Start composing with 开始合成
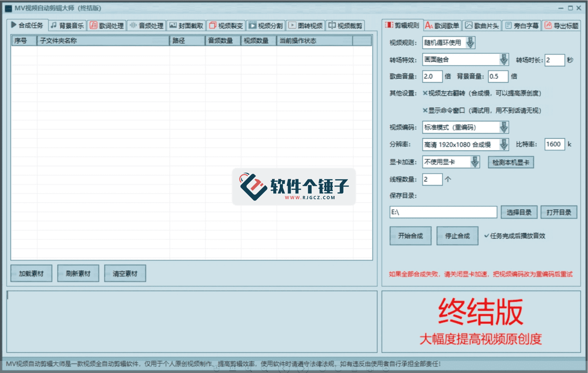 [x=411, y=236]
